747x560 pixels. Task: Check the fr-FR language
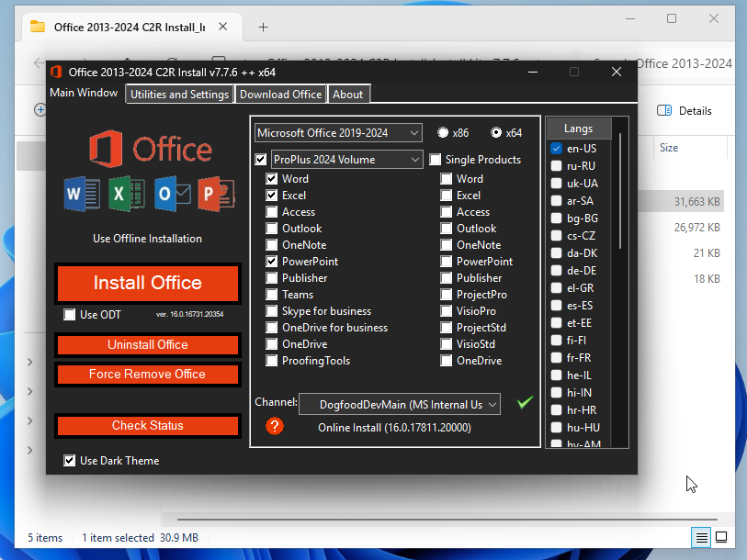tap(556, 358)
